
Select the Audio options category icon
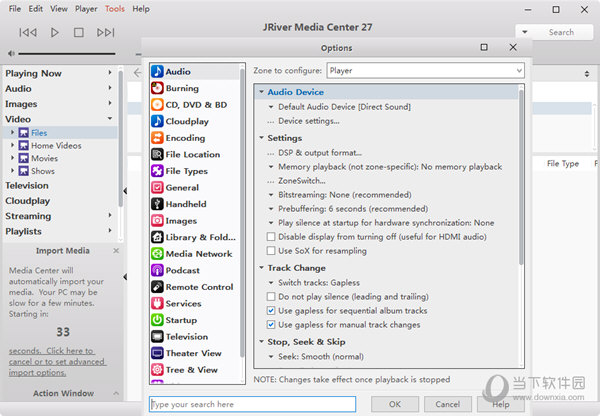(x=157, y=72)
